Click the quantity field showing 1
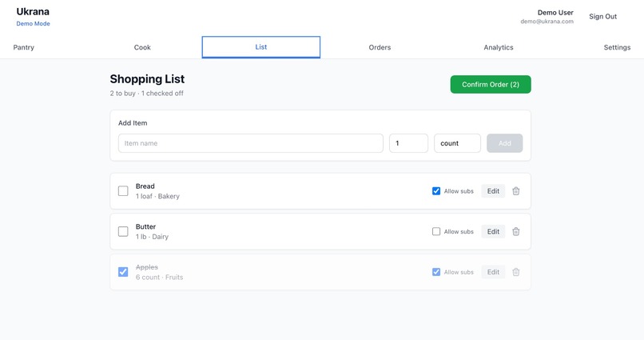 click(408, 143)
